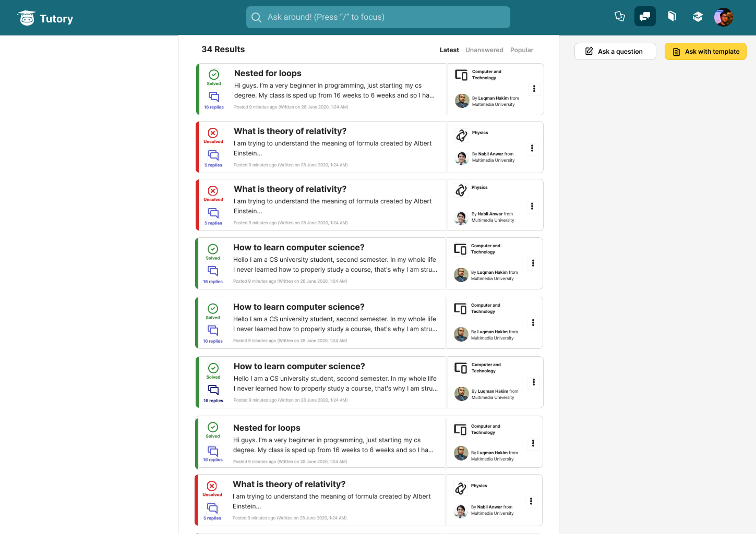The height and width of the screenshot is (534, 756).
Task: Show the Popular questions tab
Action: pos(522,50)
